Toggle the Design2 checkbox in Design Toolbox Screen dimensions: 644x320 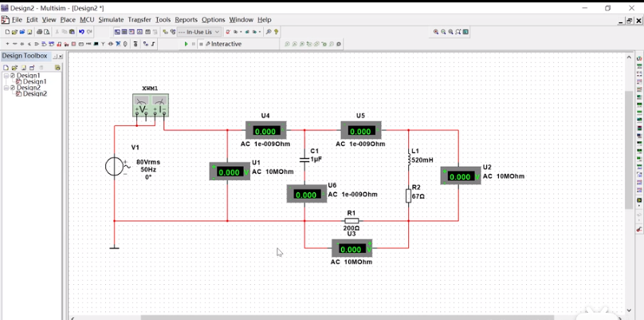tap(12, 88)
